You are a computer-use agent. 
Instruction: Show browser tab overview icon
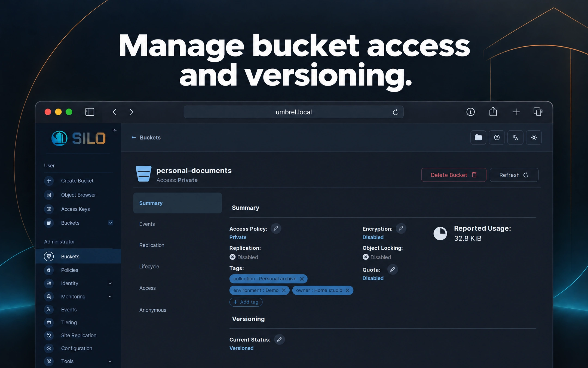coord(538,112)
